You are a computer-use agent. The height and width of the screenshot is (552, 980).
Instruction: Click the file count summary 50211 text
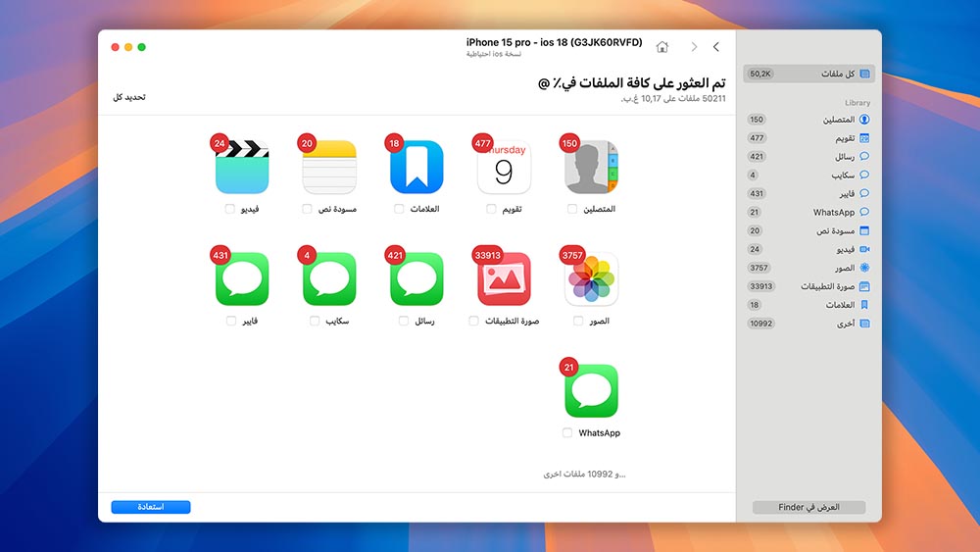pyautogui.click(x=673, y=98)
